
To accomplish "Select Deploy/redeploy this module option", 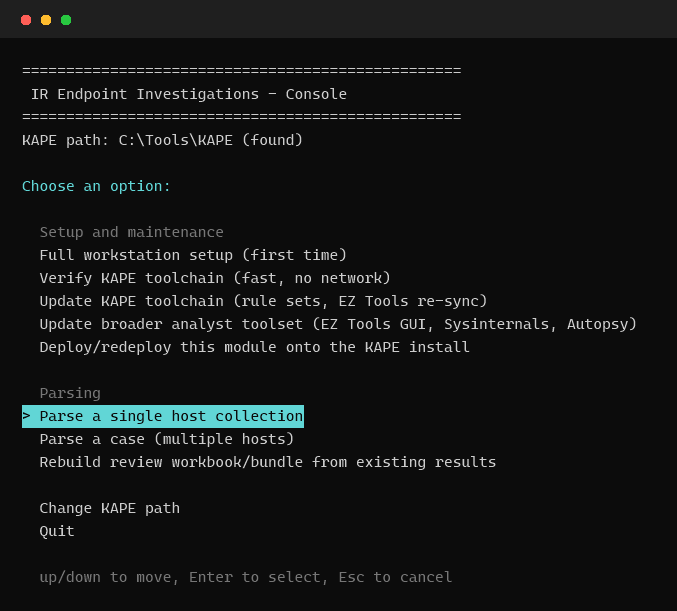I will [254, 347].
